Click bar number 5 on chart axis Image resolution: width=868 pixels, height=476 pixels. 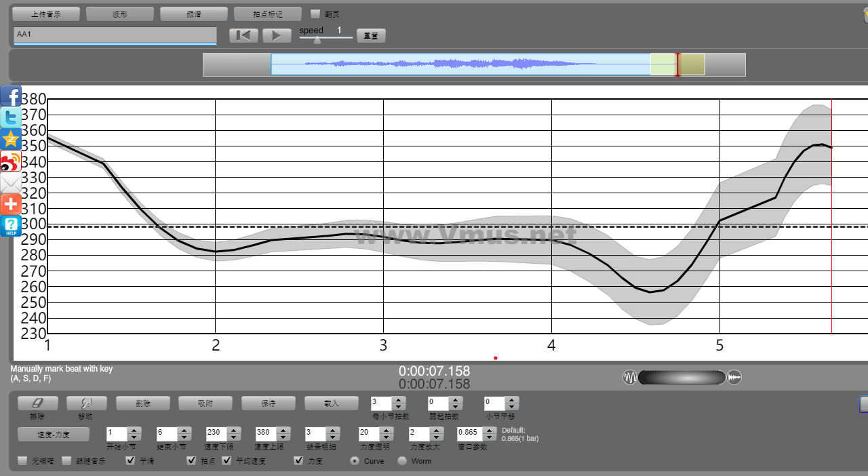click(x=719, y=346)
